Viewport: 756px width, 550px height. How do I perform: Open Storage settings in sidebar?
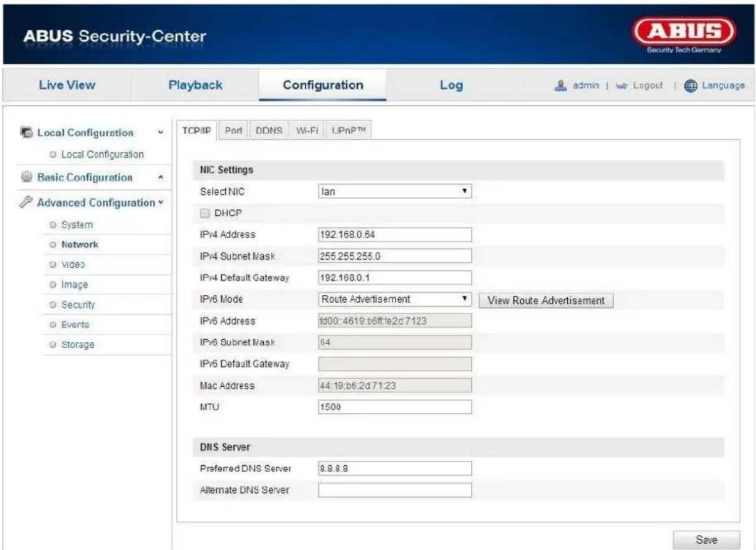(x=77, y=345)
